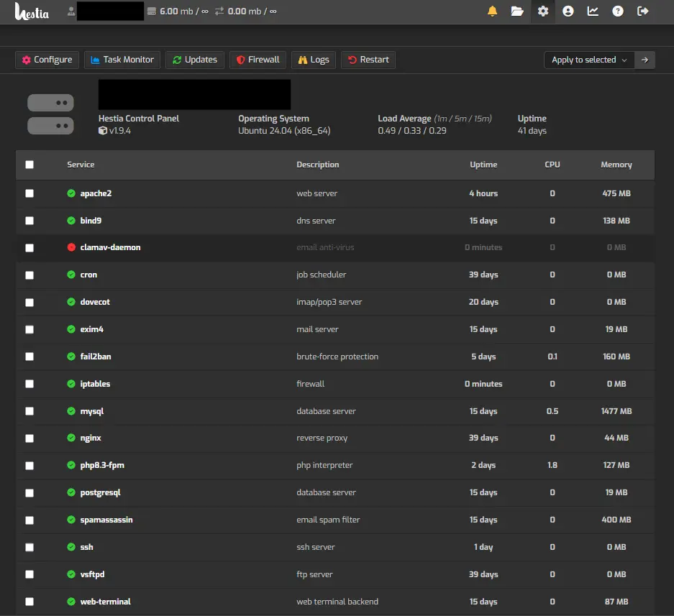Select the clamav-daemon row checkbox
Screen dimensions: 674x616
(x=29, y=248)
